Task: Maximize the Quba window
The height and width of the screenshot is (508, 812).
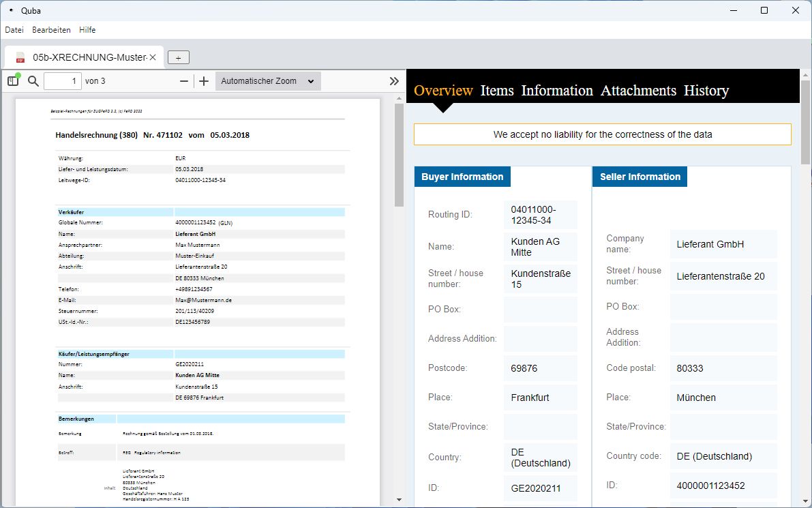Action: tap(764, 10)
